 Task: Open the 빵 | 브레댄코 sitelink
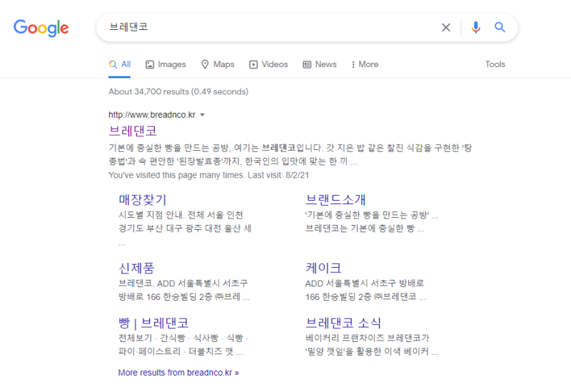(153, 323)
